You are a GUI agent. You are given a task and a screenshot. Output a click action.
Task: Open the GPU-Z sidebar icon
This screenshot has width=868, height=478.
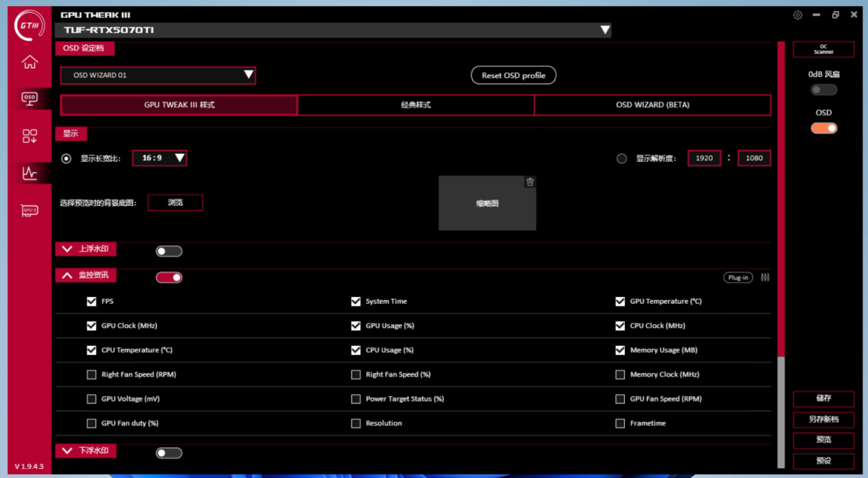click(29, 210)
